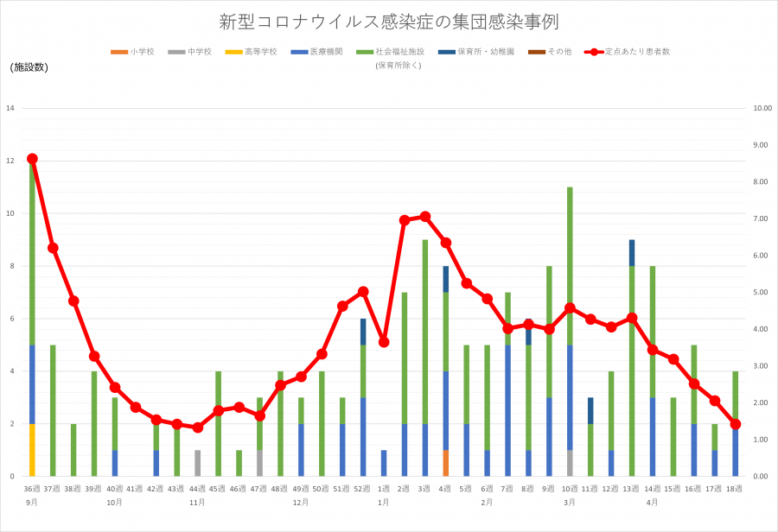Image resolution: width=778 pixels, height=532 pixels.
Task: Click the 定点あたり患者数 legend label
Action: [638, 52]
